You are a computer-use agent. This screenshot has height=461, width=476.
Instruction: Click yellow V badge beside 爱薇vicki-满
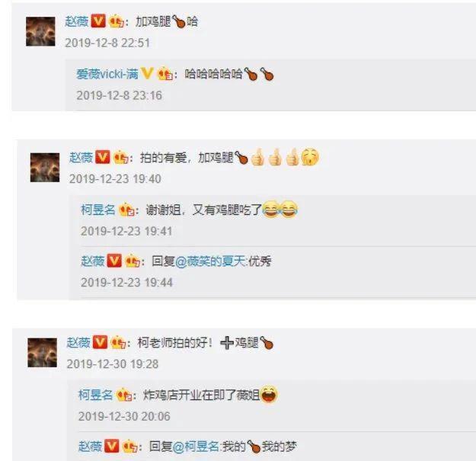click(x=147, y=73)
